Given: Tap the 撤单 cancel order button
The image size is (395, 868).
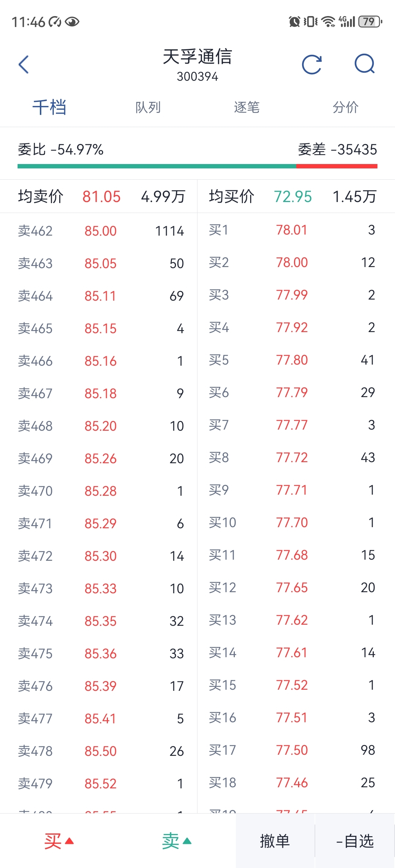Looking at the screenshot, I should [x=275, y=841].
